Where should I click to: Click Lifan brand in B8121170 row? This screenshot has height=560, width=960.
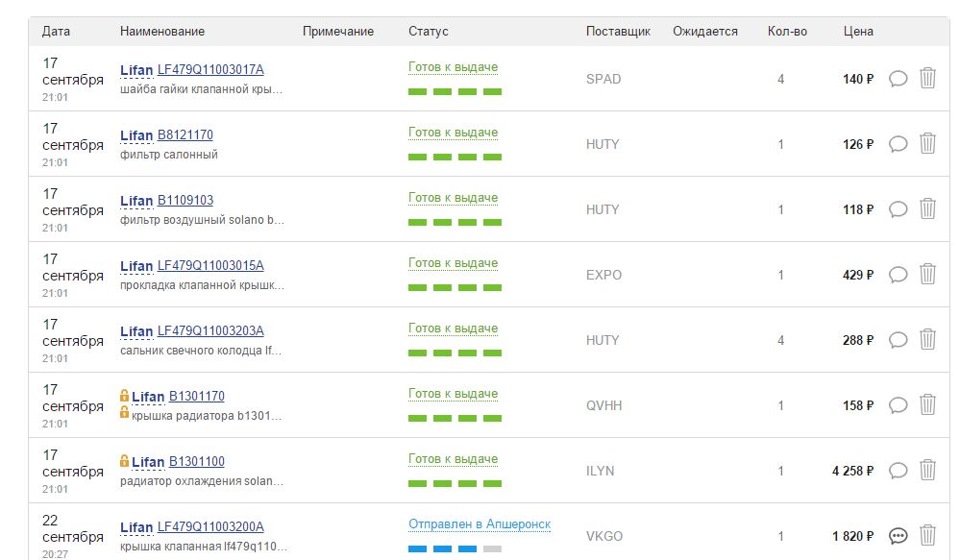pyautogui.click(x=137, y=136)
